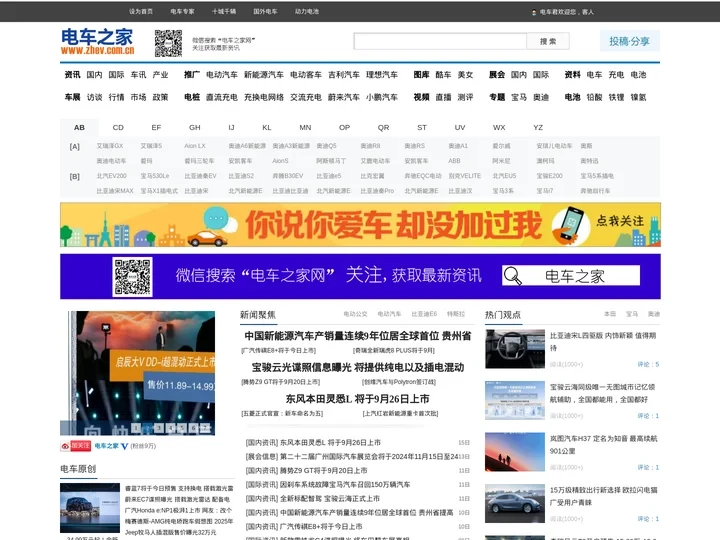Open 国外电车 in top bar
Screen dimensions: 720x540
point(265,11)
